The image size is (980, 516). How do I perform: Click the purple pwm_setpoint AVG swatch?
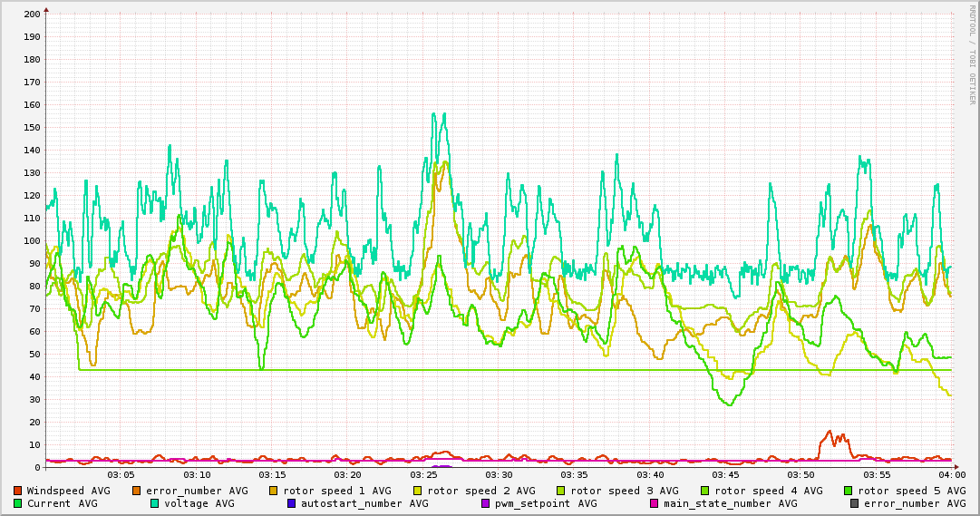click(x=486, y=503)
